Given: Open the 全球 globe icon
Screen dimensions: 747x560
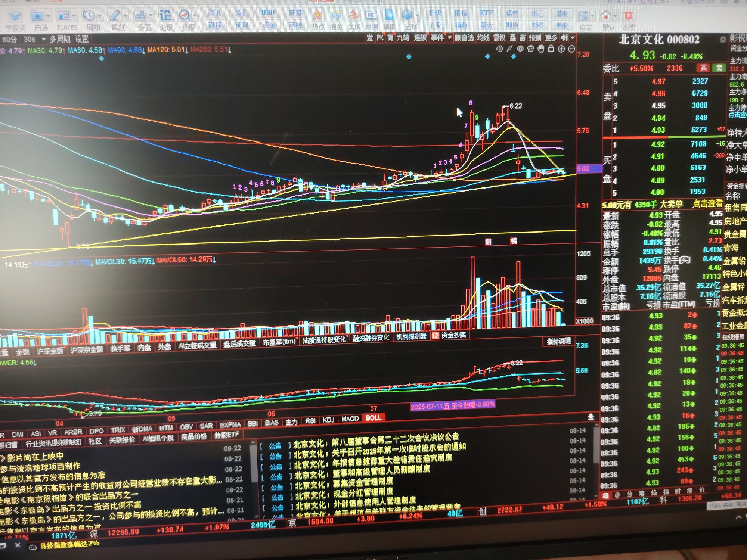Looking at the screenshot, I should click(x=407, y=15).
